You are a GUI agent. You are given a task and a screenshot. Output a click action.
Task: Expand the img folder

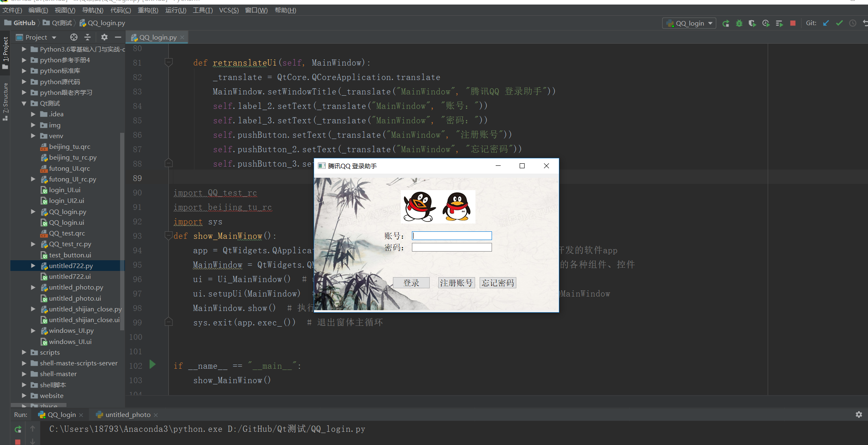click(x=33, y=125)
